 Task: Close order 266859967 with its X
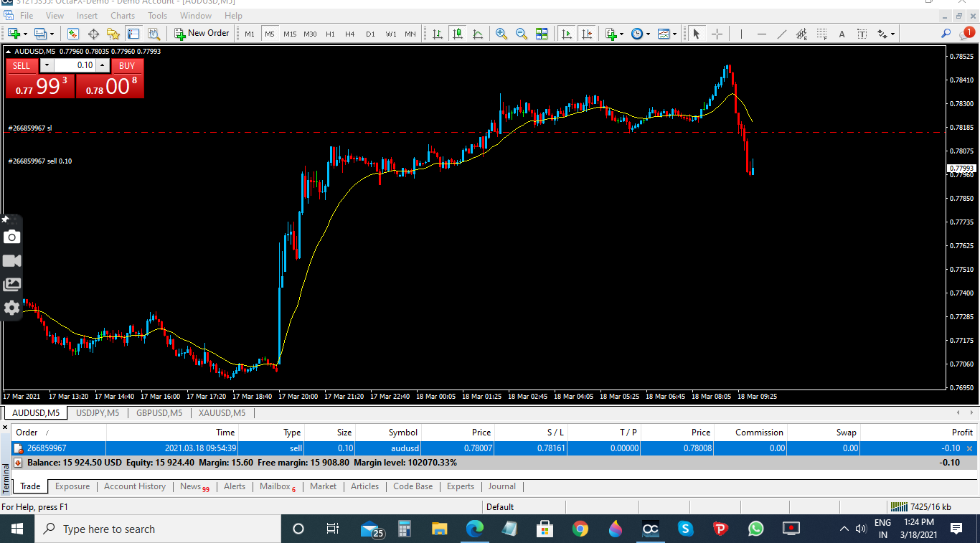pos(970,448)
